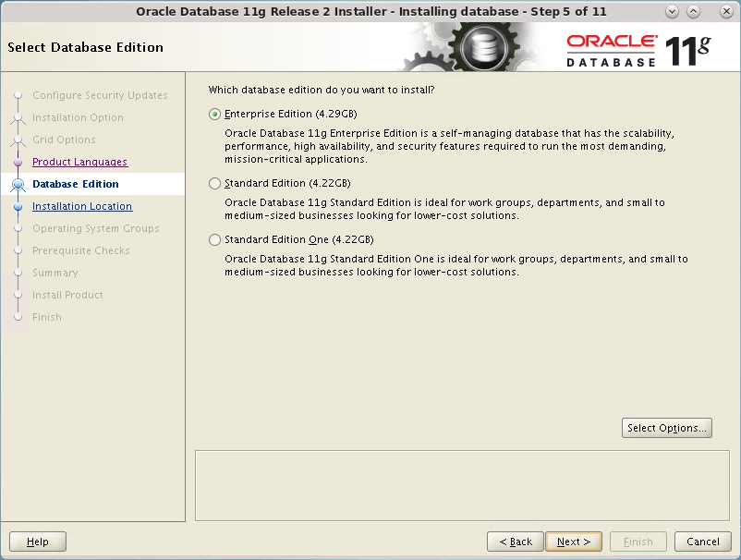This screenshot has width=741, height=560.
Task: Click the Finish step in sidebar
Action: 47,318
